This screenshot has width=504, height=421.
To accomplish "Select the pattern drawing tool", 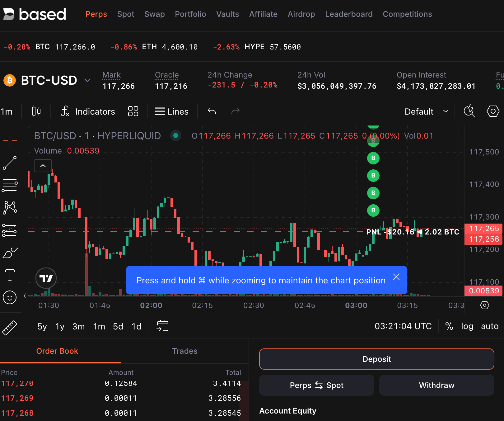I will (10, 207).
